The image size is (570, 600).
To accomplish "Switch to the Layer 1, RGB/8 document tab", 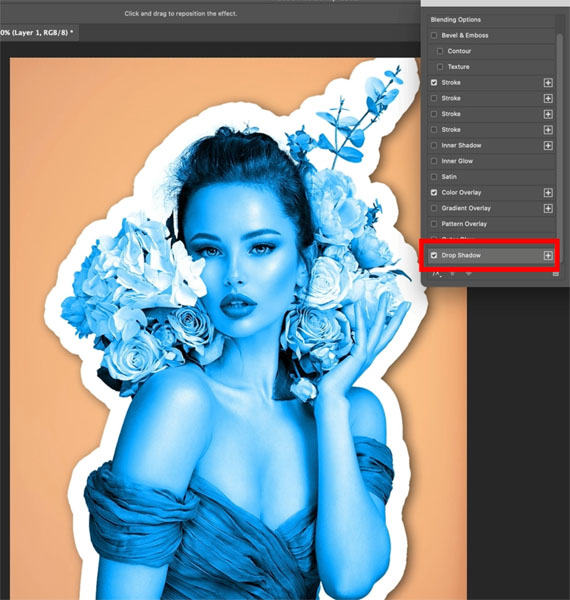I will pyautogui.click(x=38, y=33).
